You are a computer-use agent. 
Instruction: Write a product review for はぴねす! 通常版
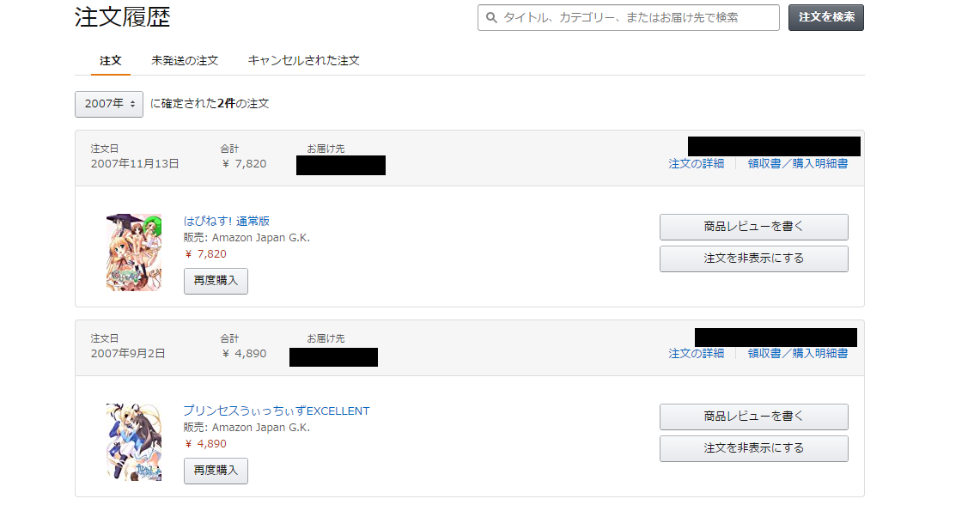coord(754,227)
